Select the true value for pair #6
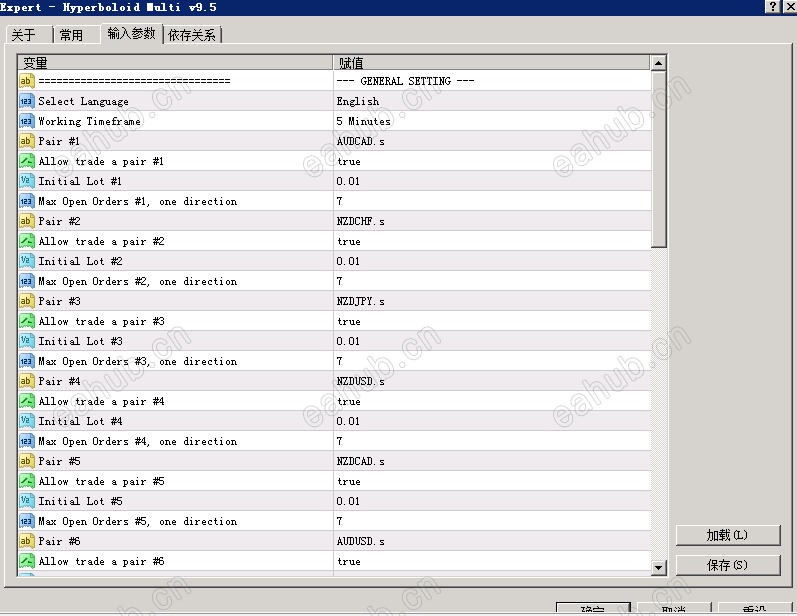The image size is (797, 616). [x=492, y=561]
